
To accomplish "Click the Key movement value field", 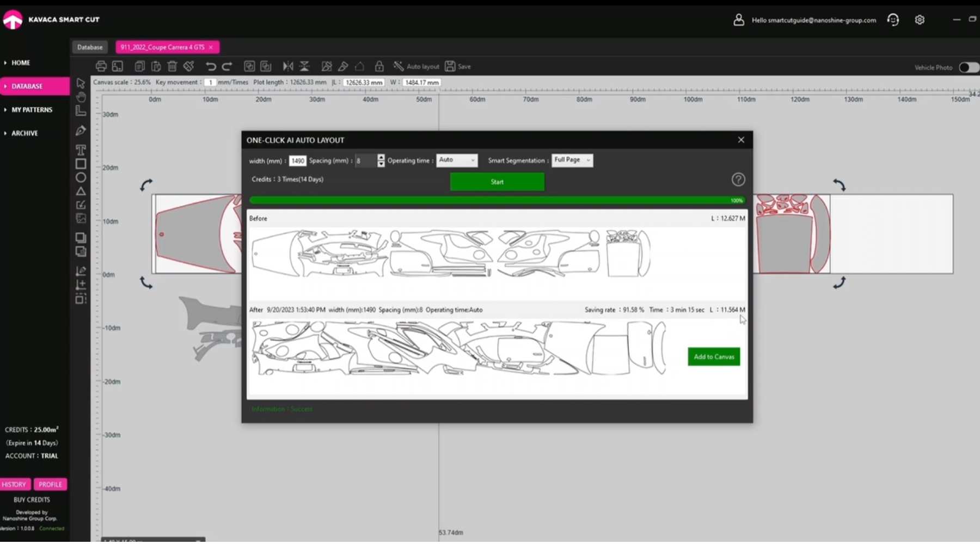I will coord(210,83).
